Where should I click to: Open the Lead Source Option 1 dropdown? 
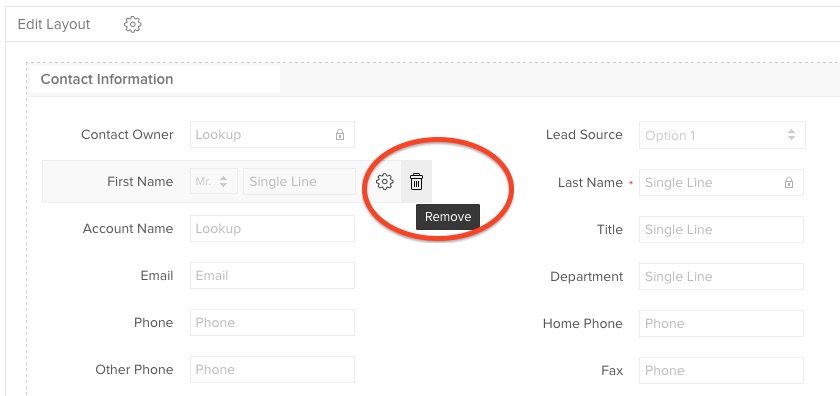(x=722, y=135)
